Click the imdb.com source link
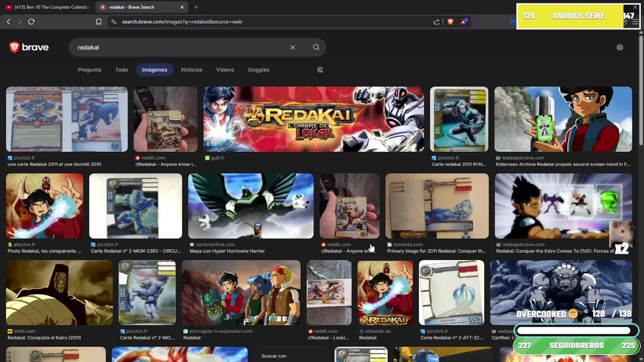 click(x=25, y=331)
